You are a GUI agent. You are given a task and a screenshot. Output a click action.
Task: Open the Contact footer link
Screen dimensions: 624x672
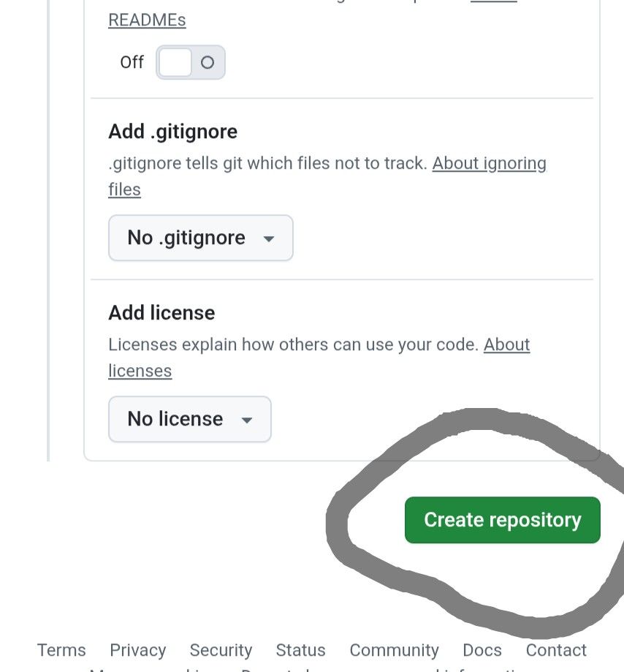(x=556, y=650)
